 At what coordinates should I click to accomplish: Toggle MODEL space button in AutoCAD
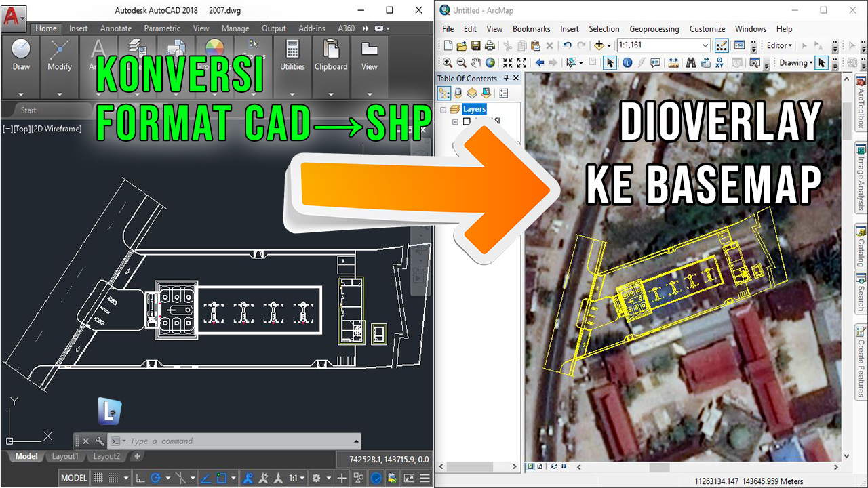[x=74, y=478]
